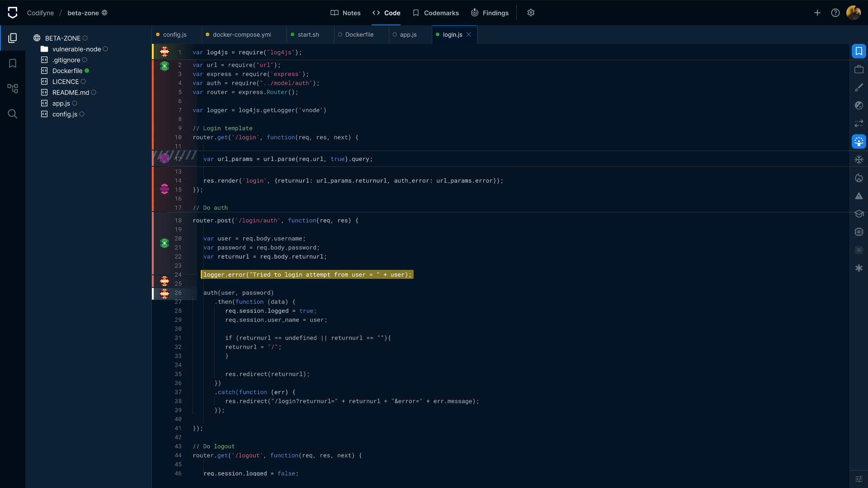This screenshot has width=868, height=488.
Task: Open search in the left sidebar
Action: click(x=13, y=114)
